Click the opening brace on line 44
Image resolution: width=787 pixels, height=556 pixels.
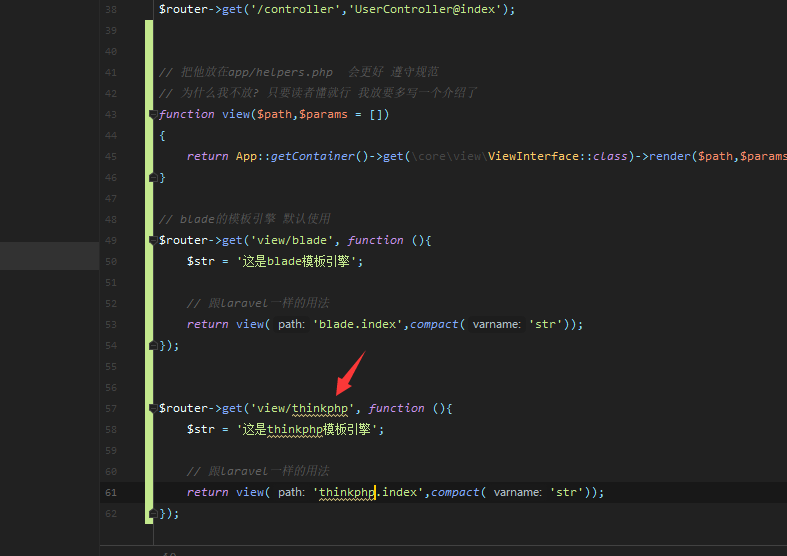point(162,135)
